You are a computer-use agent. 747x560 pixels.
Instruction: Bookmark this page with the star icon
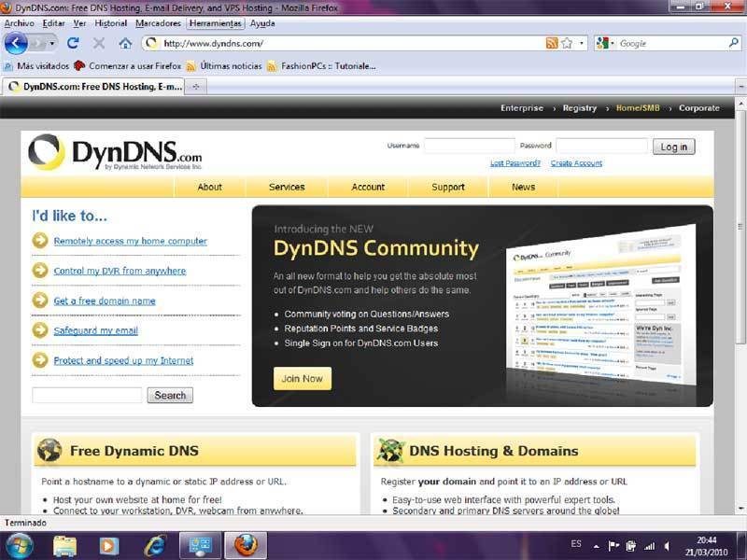(567, 43)
